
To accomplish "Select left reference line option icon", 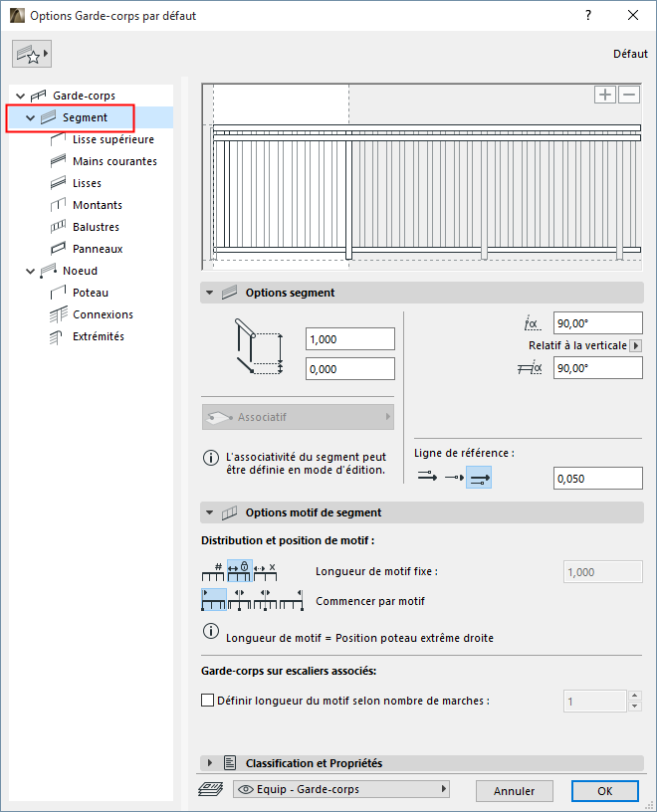I will [x=427, y=477].
